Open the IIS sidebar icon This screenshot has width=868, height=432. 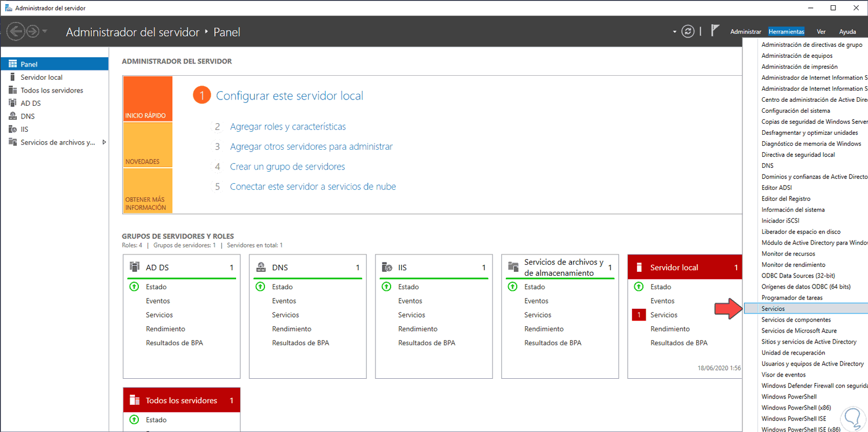click(x=13, y=129)
